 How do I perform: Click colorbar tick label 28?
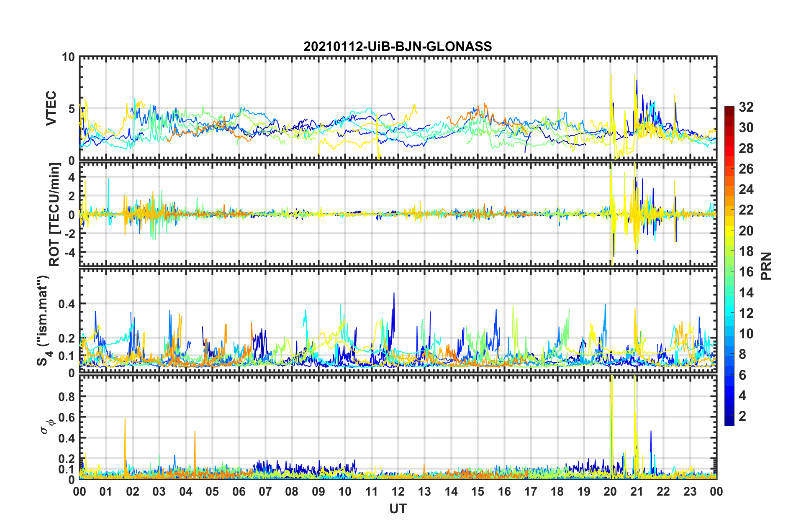click(746, 148)
